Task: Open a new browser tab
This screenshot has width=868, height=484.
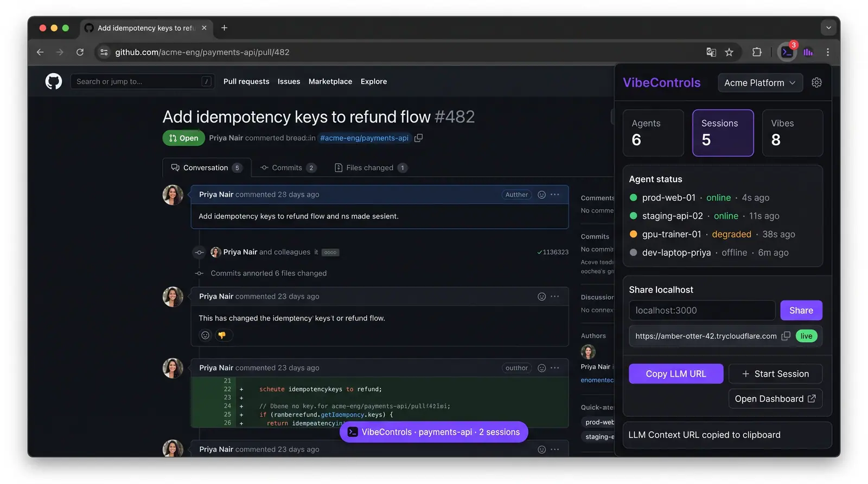Action: (x=224, y=28)
